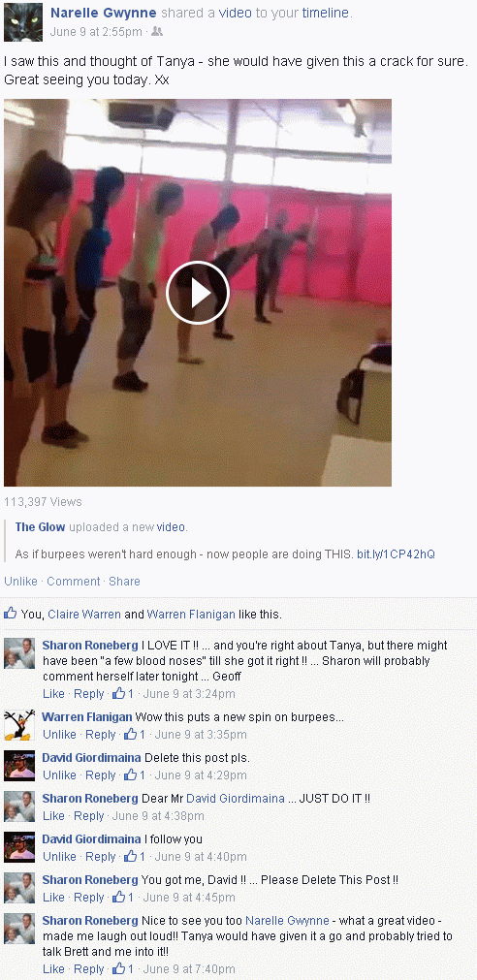Open Narelle Gwynne's cat profile picture
This screenshot has width=477, height=980.
click(x=23, y=22)
